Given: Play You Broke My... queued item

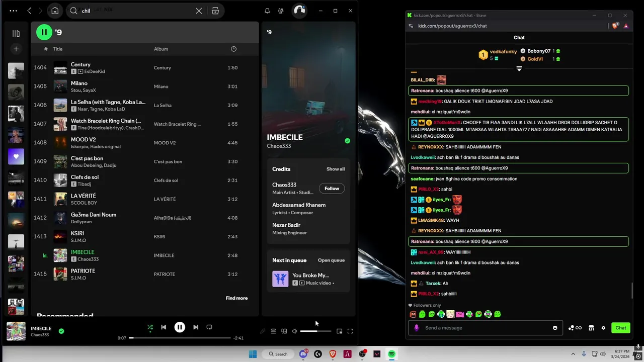Looking at the screenshot, I should (x=308, y=279).
